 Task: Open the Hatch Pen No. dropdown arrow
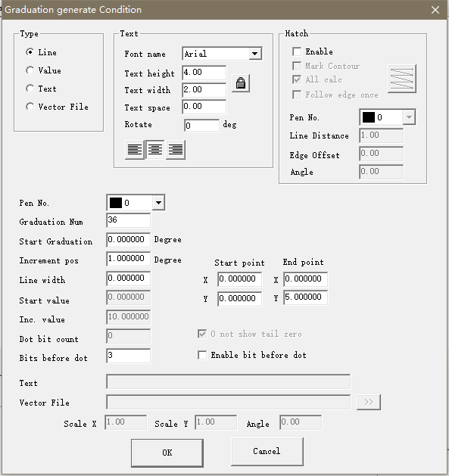coord(409,117)
